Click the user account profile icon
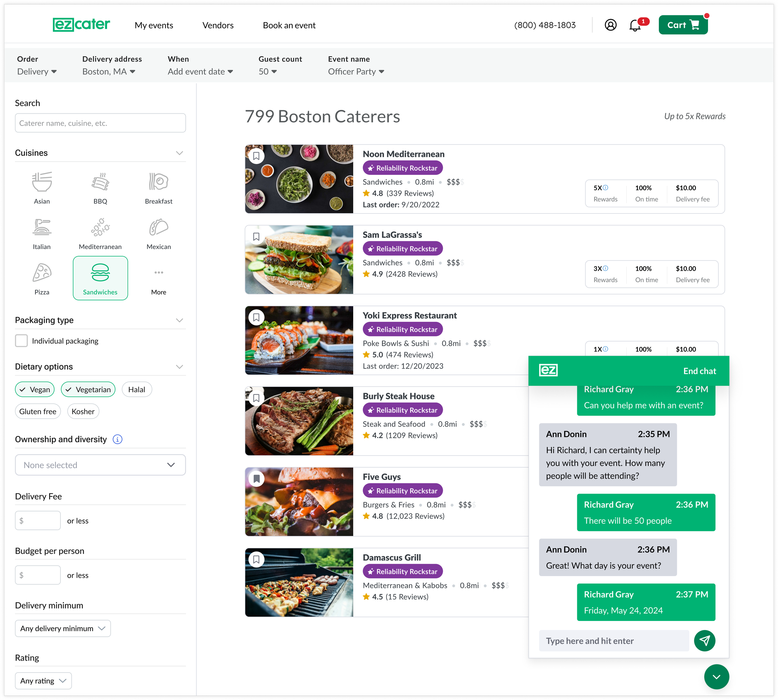Image resolution: width=778 pixels, height=700 pixels. pyautogui.click(x=610, y=26)
